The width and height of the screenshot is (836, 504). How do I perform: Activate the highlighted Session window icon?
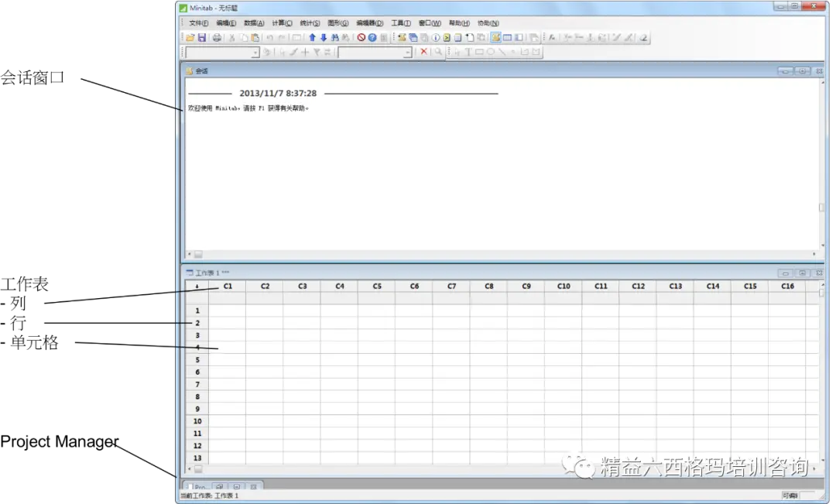pyautogui.click(x=496, y=37)
